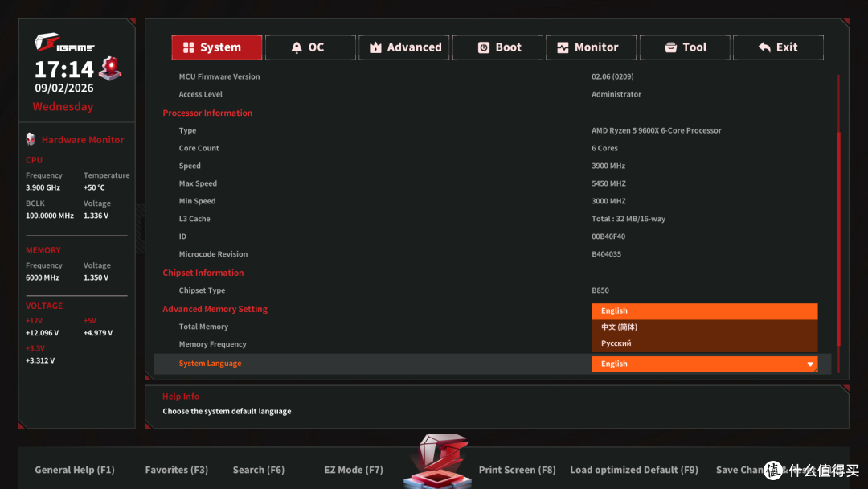The height and width of the screenshot is (489, 868).
Task: Open Favorites (F3)
Action: click(177, 470)
